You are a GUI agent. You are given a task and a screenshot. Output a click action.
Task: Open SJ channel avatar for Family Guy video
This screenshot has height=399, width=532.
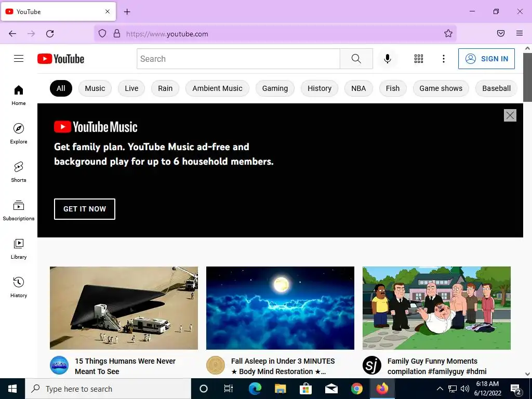click(x=372, y=365)
